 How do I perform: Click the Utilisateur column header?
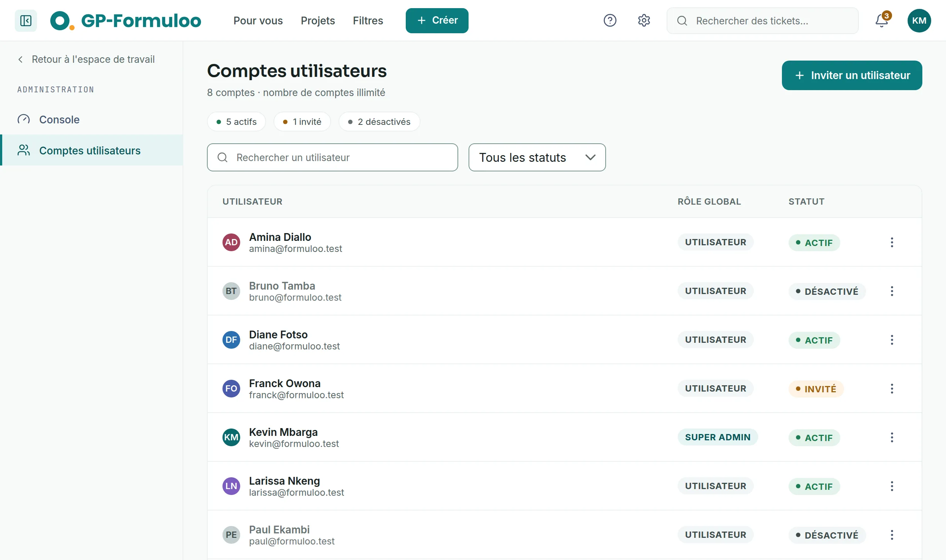click(252, 202)
